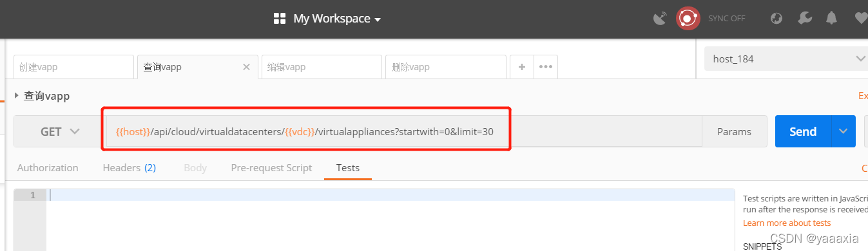Viewport: 868px width, 251px height.
Task: Open the browse globe icon
Action: (776, 19)
